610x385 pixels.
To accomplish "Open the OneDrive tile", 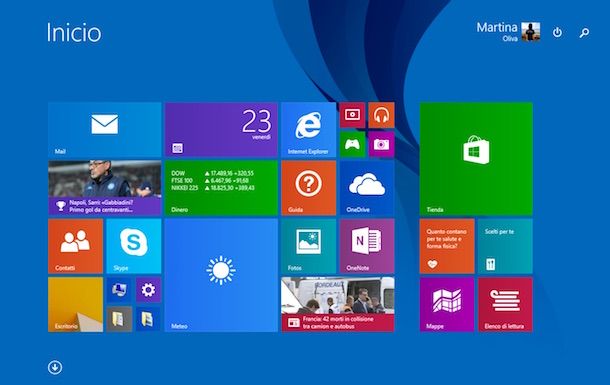I will [x=367, y=188].
